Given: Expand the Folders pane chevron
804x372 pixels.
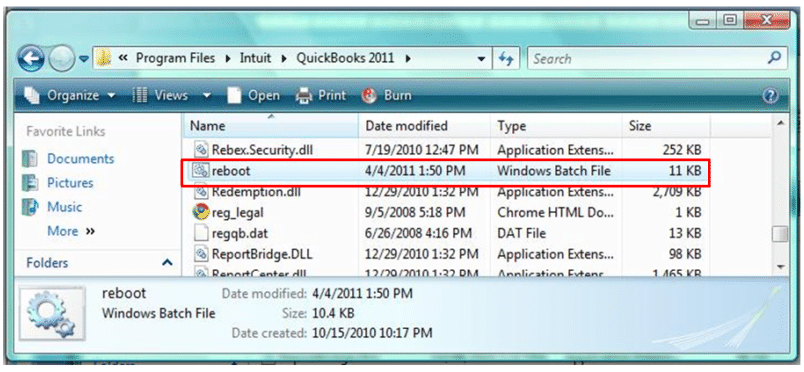Looking at the screenshot, I should tap(167, 263).
